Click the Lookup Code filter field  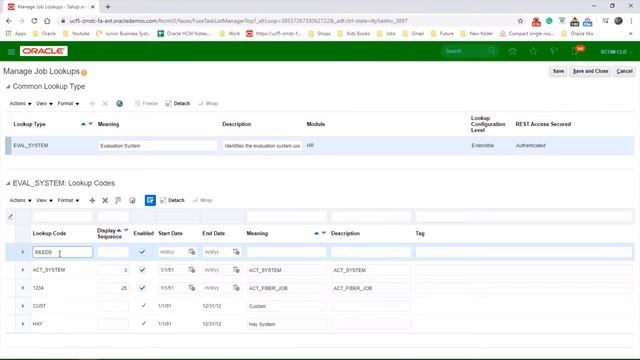coord(62,216)
